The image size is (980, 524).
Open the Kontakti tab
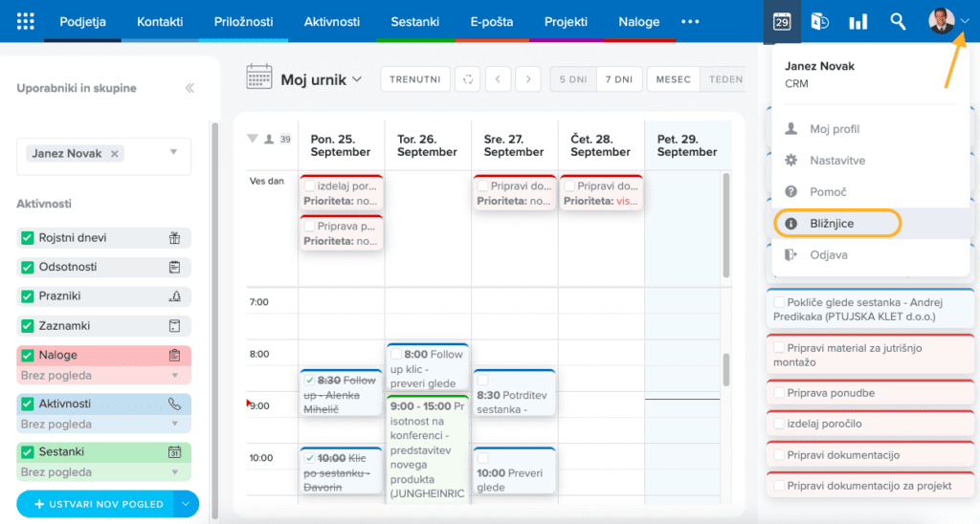click(160, 21)
